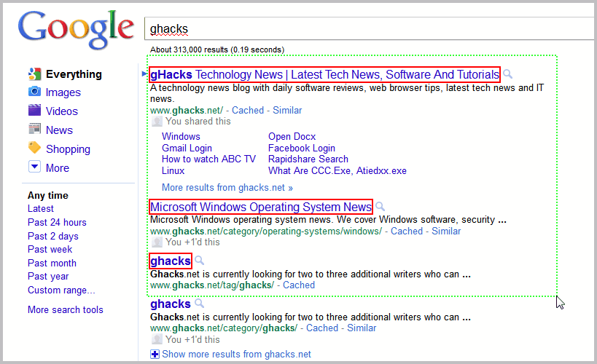This screenshot has height=364, width=597.
Task: Filter results to Past year
Action: tap(48, 276)
